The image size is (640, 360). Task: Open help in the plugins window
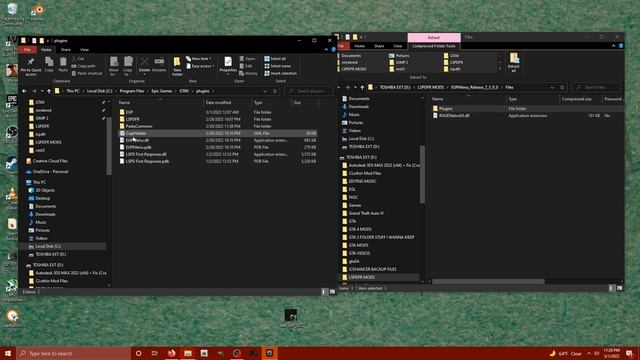click(x=333, y=49)
